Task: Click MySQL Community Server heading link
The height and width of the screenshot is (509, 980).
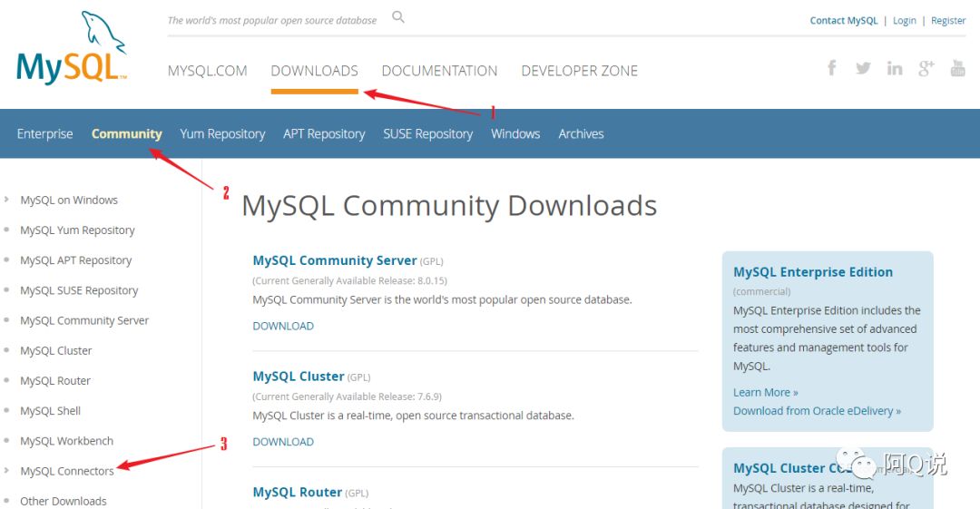Action: [x=334, y=260]
